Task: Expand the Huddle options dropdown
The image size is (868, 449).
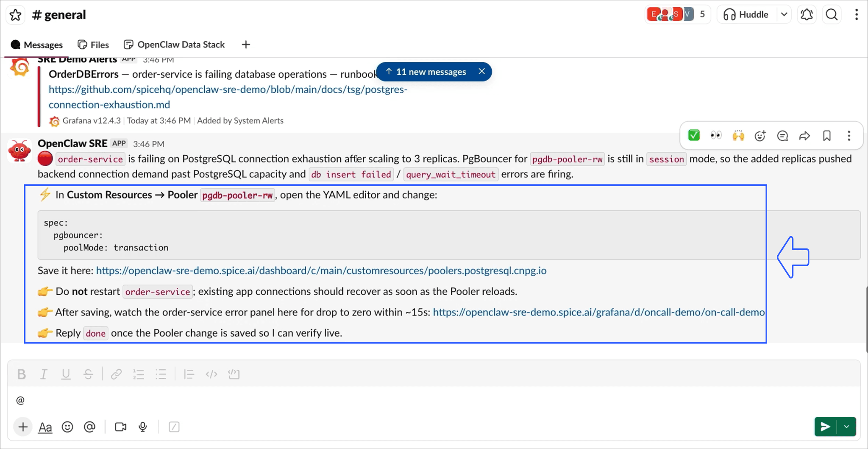Action: (784, 14)
